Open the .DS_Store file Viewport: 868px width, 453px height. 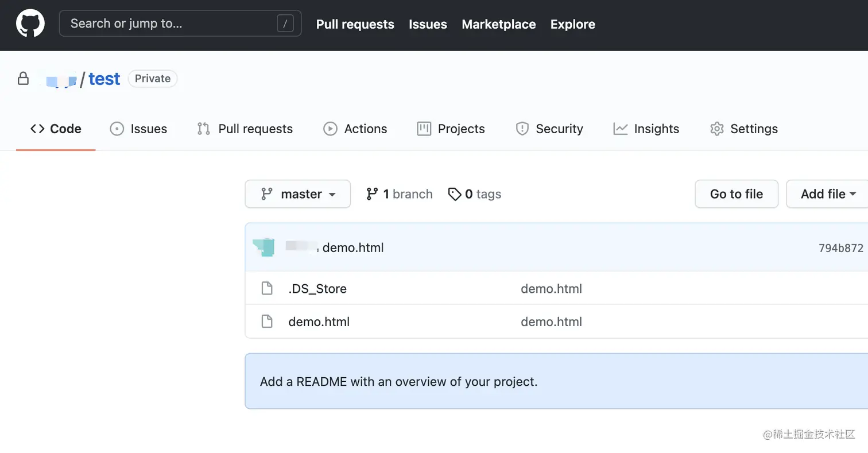click(x=317, y=288)
